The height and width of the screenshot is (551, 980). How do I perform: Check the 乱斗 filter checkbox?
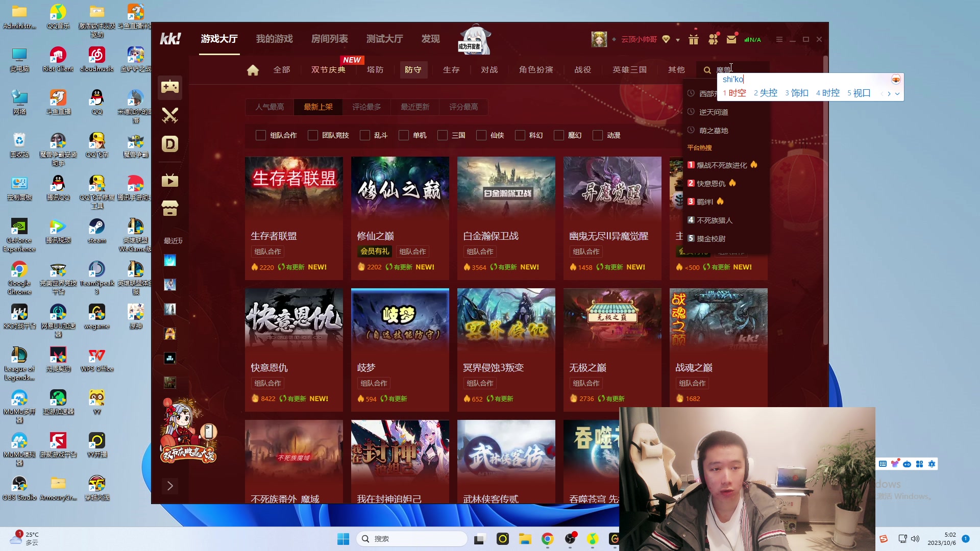click(365, 135)
